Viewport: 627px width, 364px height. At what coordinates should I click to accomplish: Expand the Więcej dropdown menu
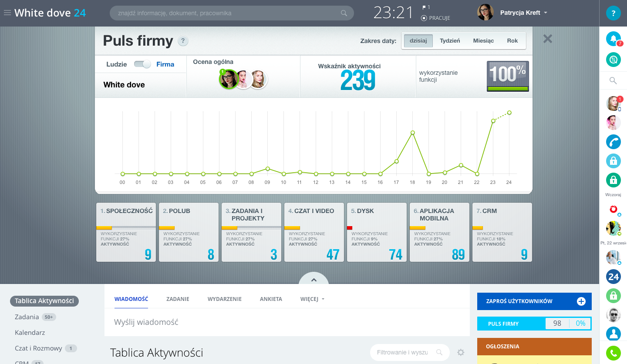(x=312, y=299)
